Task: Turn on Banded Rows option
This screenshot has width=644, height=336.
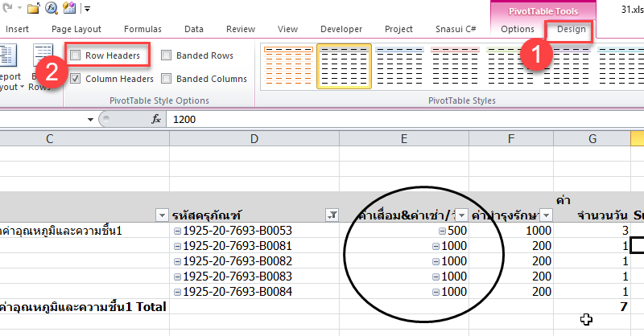Action: pyautogui.click(x=166, y=55)
